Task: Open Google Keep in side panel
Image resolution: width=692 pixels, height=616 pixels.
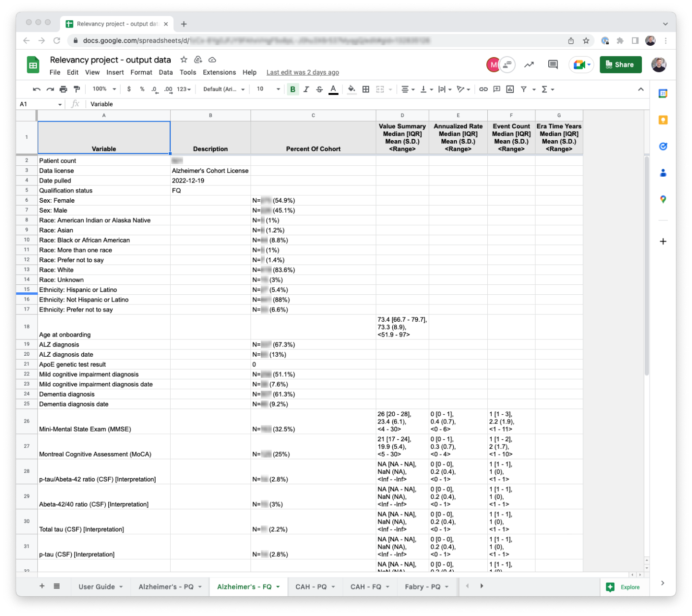Action: tap(663, 120)
